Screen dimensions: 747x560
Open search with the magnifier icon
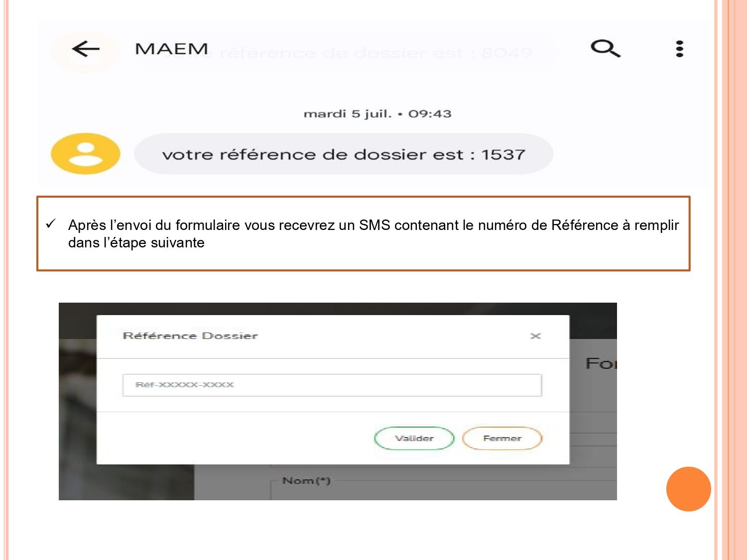[x=605, y=48]
